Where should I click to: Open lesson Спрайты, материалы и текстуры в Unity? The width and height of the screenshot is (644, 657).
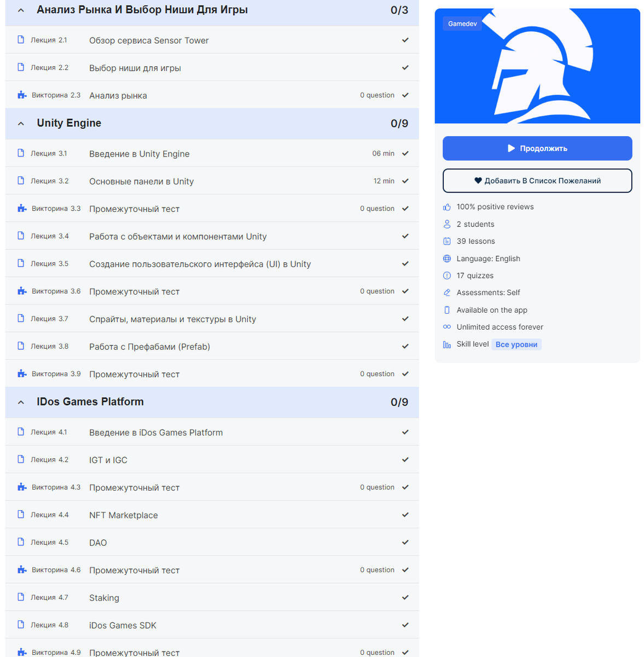[x=172, y=319]
